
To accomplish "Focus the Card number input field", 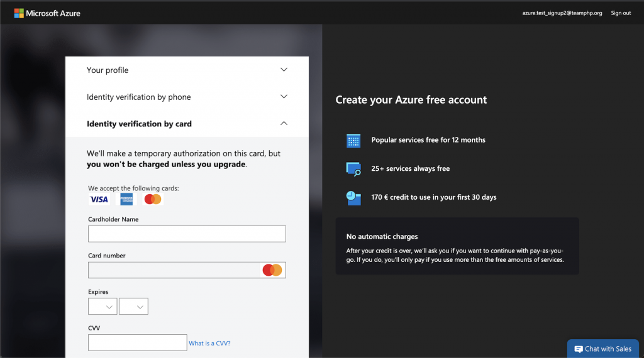I will click(x=187, y=270).
